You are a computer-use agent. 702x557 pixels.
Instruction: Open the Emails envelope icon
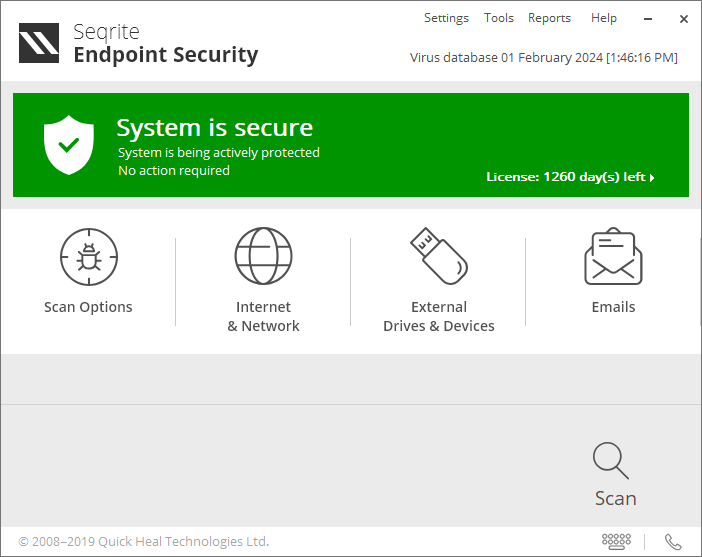click(x=613, y=256)
